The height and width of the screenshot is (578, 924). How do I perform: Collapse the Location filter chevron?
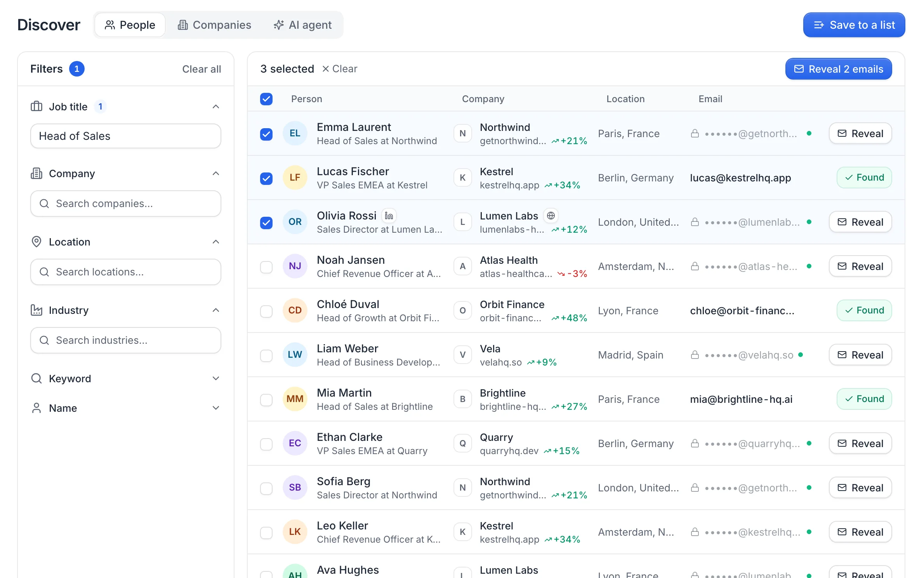[x=216, y=242]
